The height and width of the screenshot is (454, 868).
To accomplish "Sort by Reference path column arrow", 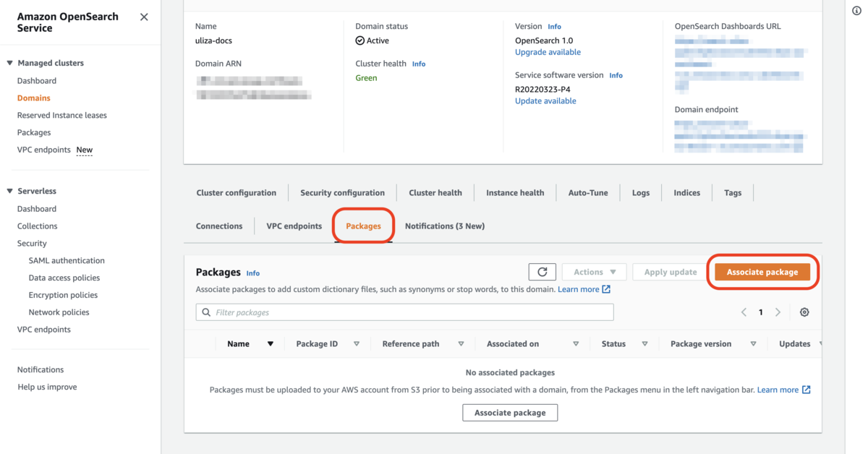I will click(461, 344).
